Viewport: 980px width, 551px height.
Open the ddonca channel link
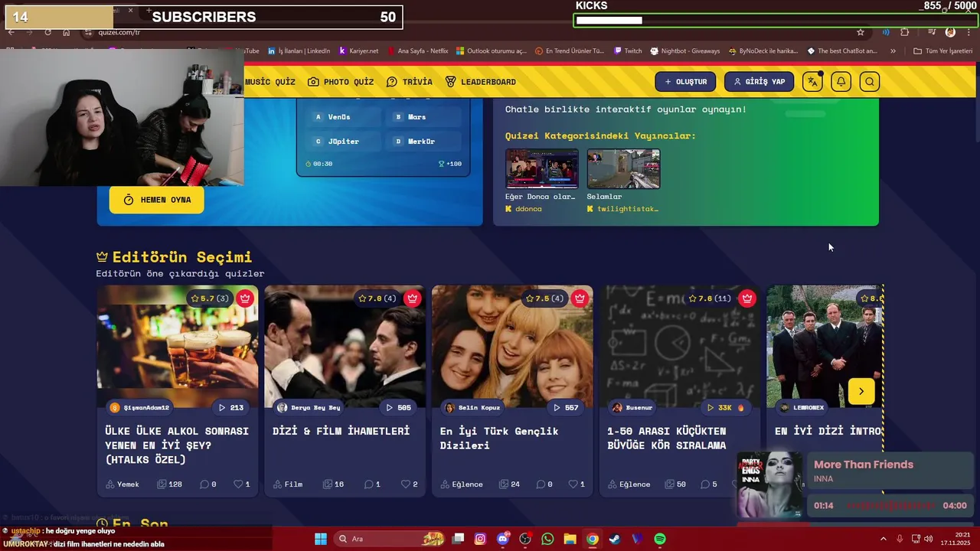pos(524,209)
